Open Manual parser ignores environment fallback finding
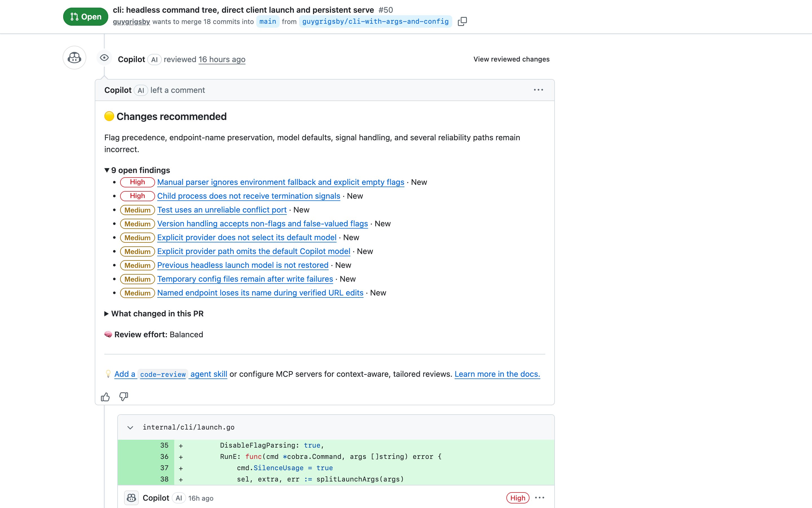 coord(281,182)
